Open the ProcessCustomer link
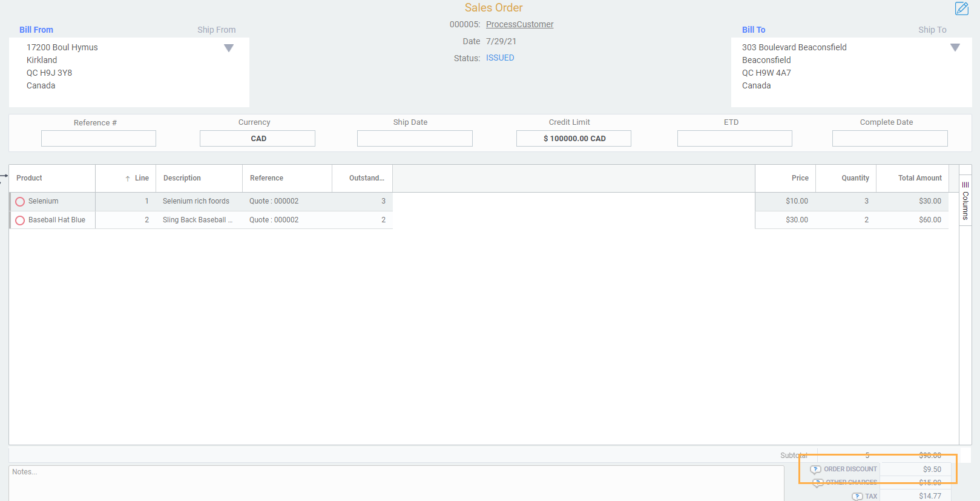The height and width of the screenshot is (501, 980). click(520, 24)
